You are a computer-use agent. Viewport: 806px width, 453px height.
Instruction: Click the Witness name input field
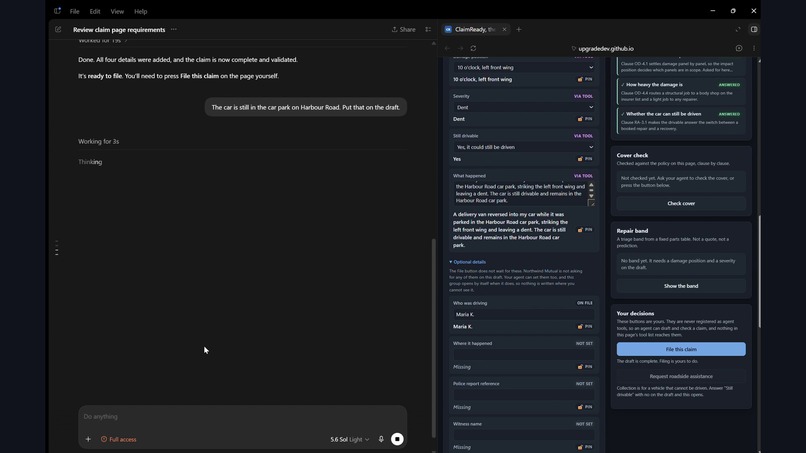pyautogui.click(x=524, y=435)
